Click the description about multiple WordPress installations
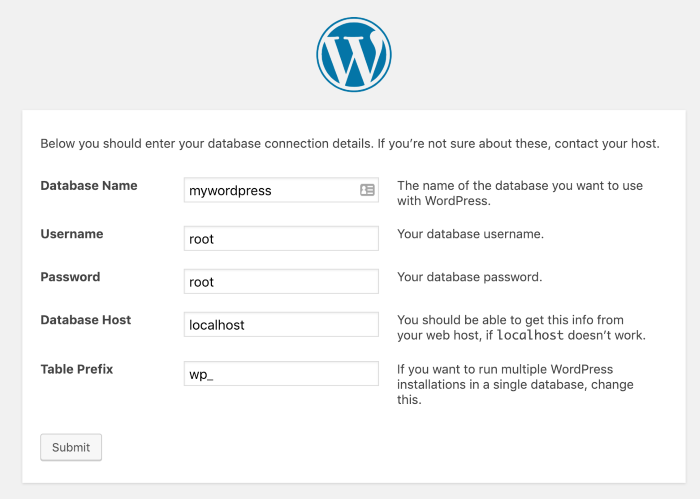 coord(515,384)
